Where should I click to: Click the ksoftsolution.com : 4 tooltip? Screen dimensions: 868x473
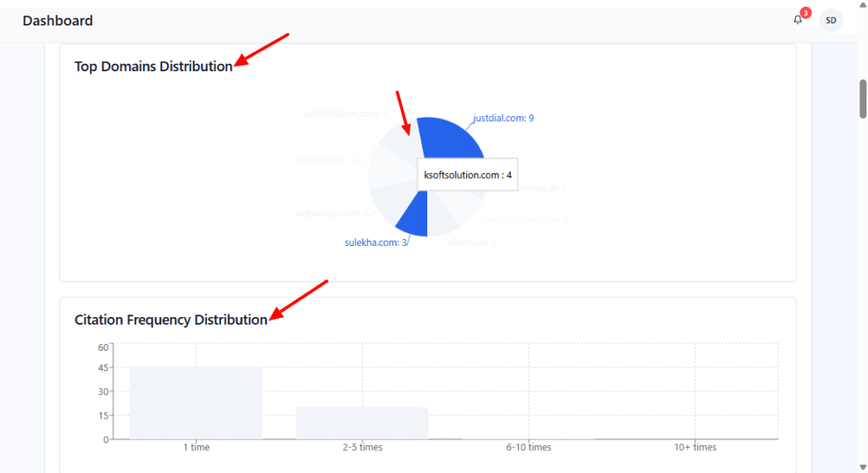point(468,175)
